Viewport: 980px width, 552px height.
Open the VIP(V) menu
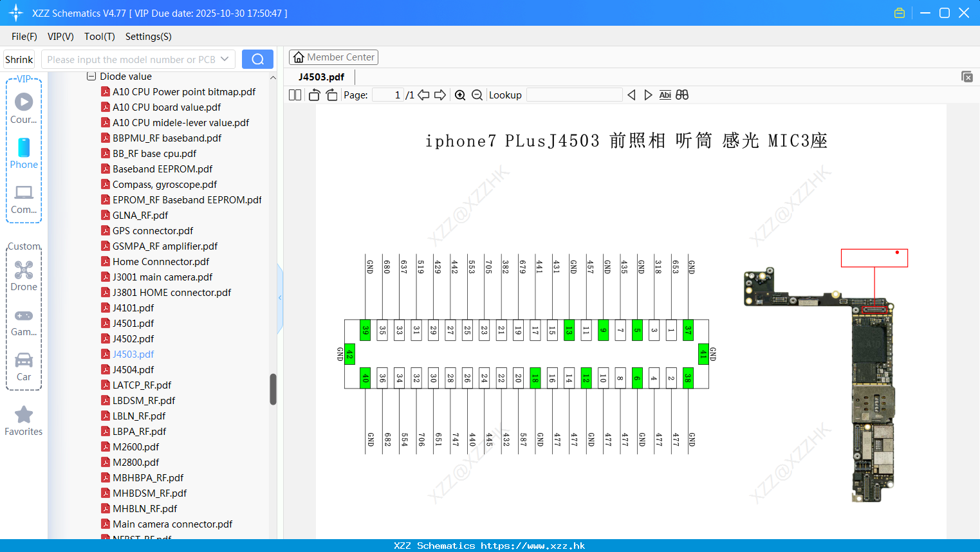(60, 37)
